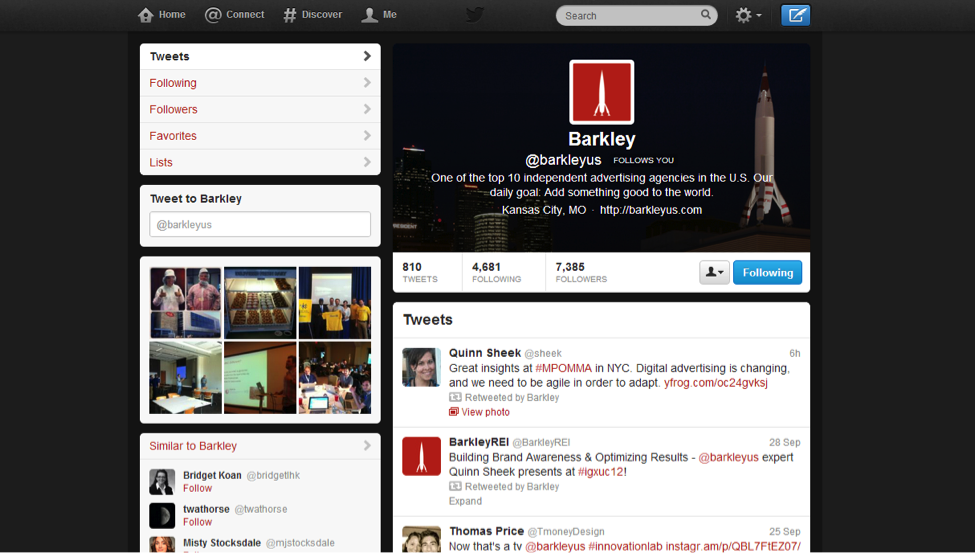The image size is (975, 553).
Task: Click the View photo icon
Action: point(454,412)
